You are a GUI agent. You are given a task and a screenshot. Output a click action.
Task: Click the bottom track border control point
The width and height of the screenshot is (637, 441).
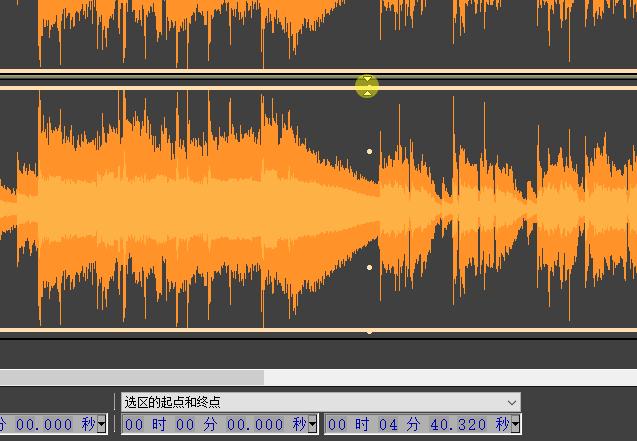369,332
